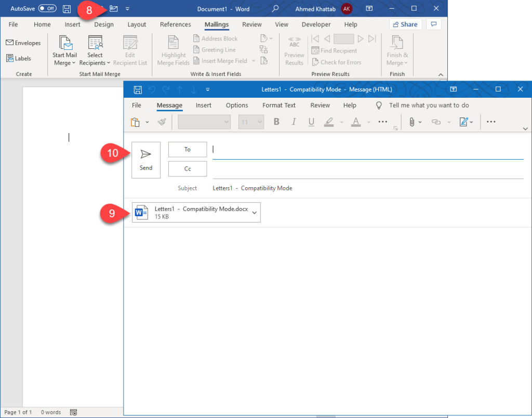Click Select Recipients
The width and height of the screenshot is (532, 418).
[95, 50]
